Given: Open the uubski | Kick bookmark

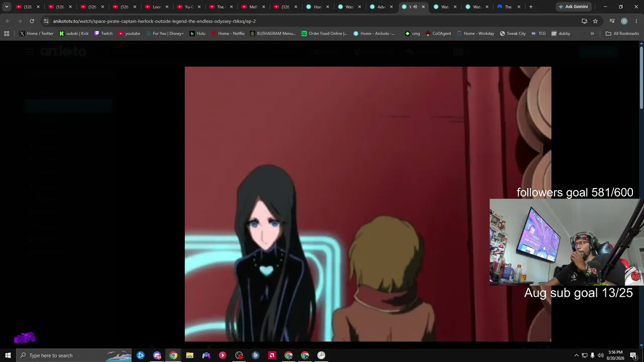Looking at the screenshot, I should click(73, 34).
